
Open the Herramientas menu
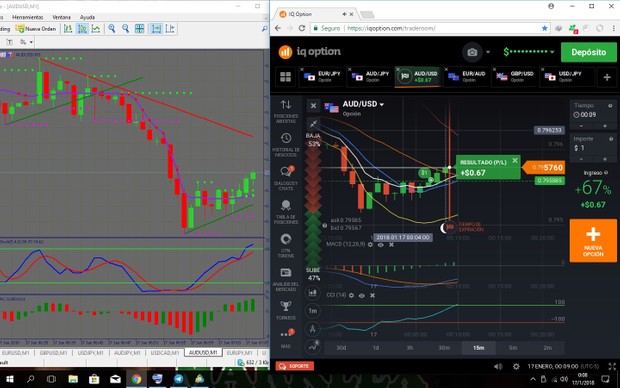point(27,17)
